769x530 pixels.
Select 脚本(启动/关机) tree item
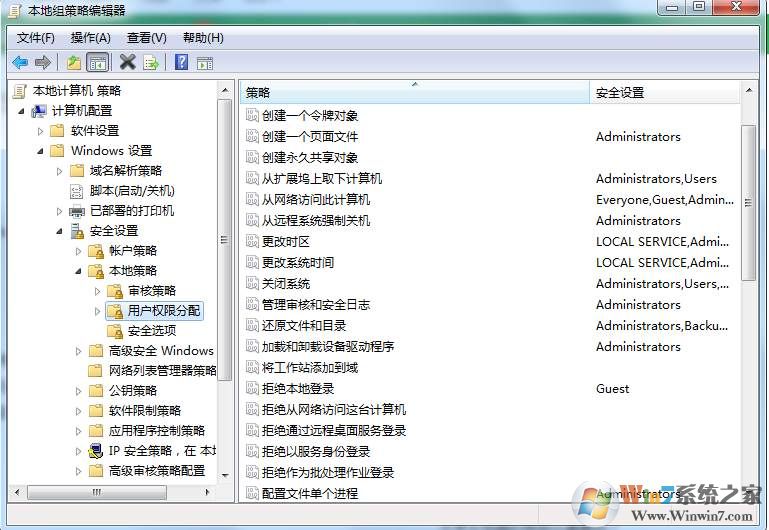coord(132,191)
